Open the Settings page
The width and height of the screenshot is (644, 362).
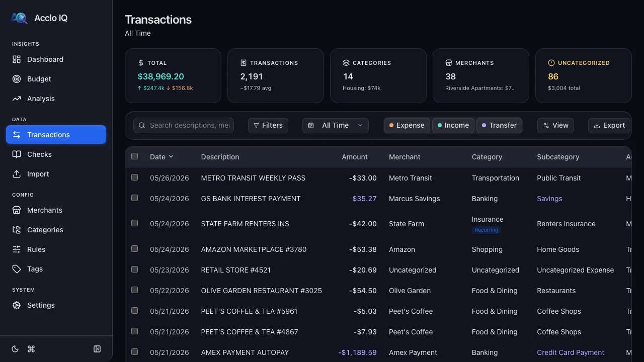click(56, 305)
